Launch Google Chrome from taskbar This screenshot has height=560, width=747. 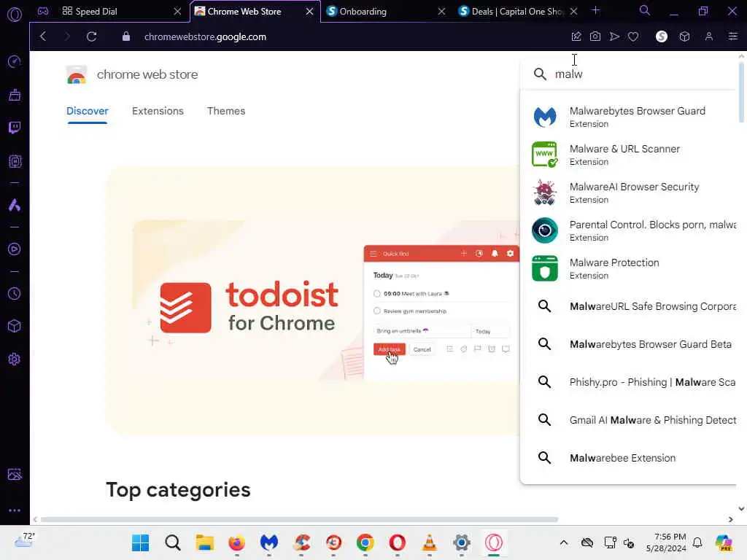(x=365, y=542)
